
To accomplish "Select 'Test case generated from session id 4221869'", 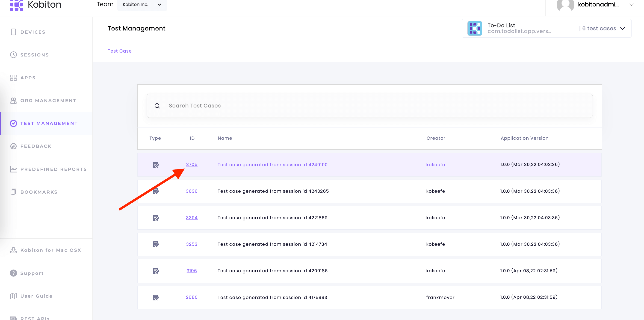I will tap(272, 218).
